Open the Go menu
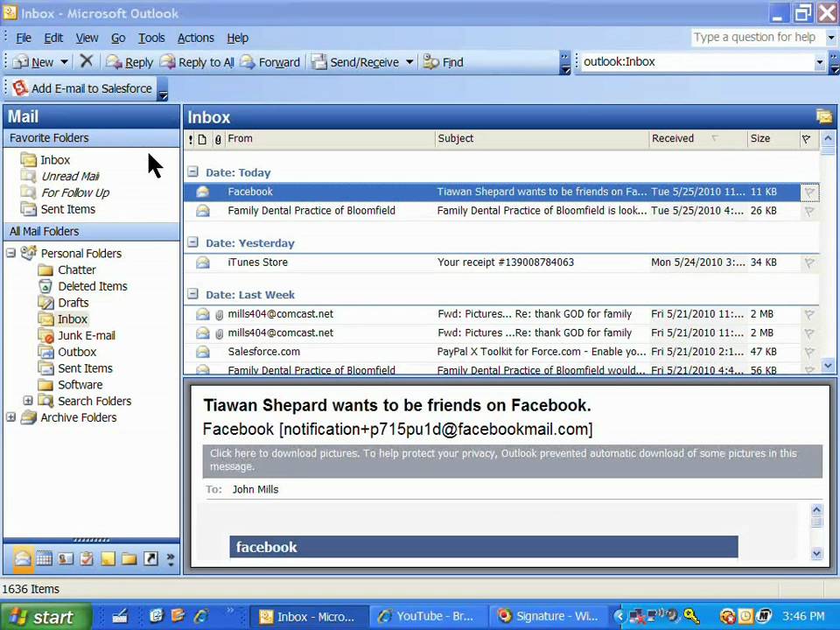The image size is (840, 630). (118, 38)
